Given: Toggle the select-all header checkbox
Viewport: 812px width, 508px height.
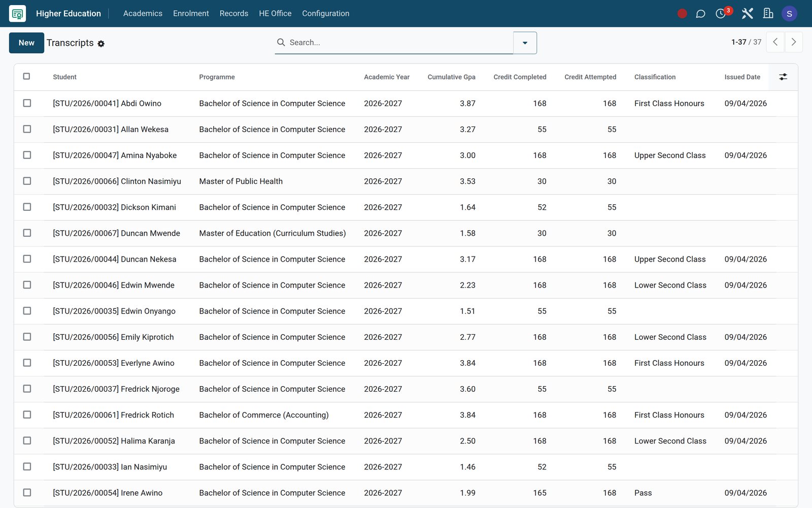Looking at the screenshot, I should pos(26,76).
